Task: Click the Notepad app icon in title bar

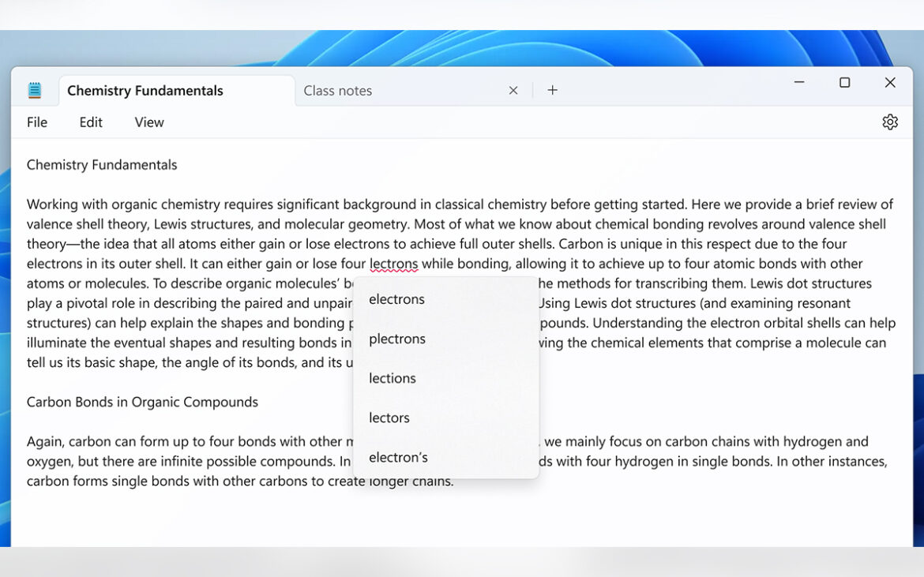Action: (x=35, y=91)
